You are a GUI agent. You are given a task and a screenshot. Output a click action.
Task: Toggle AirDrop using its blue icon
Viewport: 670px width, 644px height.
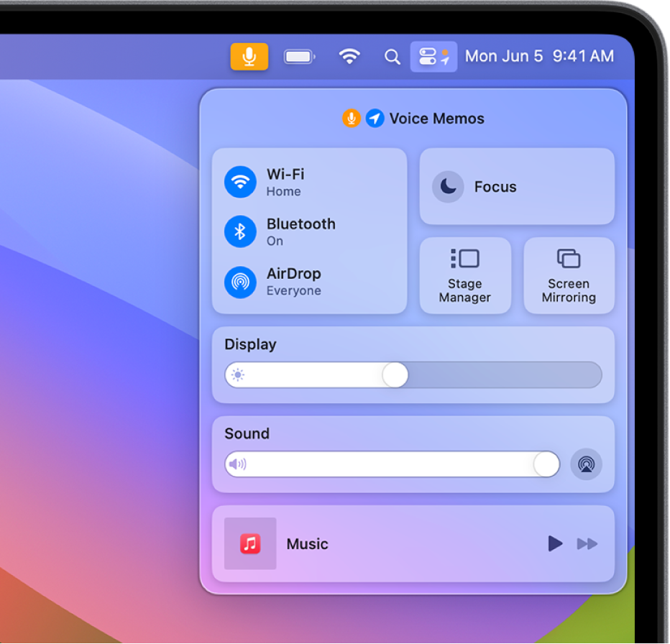pos(240,282)
